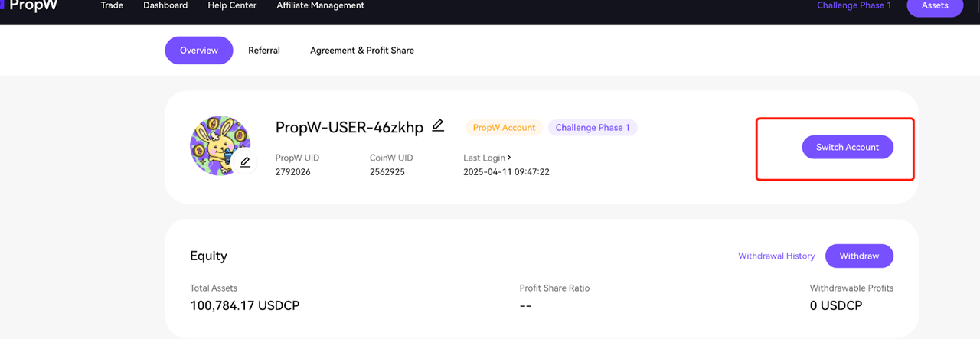Click the bunny profile avatar

pos(219,145)
